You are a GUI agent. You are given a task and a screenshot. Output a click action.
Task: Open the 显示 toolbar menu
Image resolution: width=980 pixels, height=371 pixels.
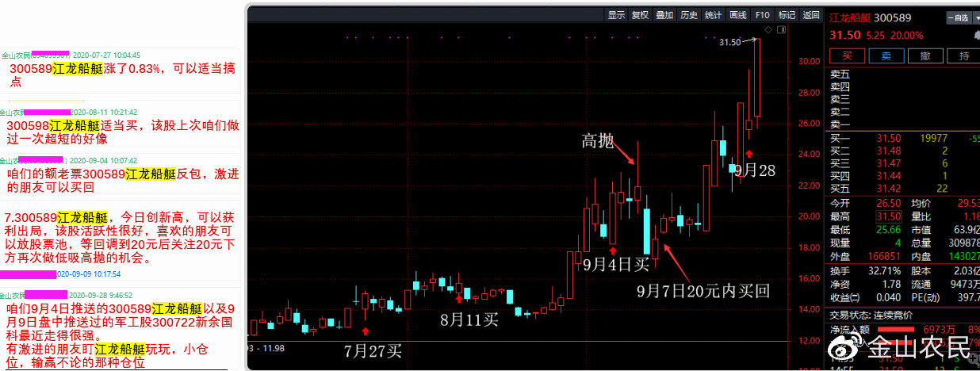point(616,14)
